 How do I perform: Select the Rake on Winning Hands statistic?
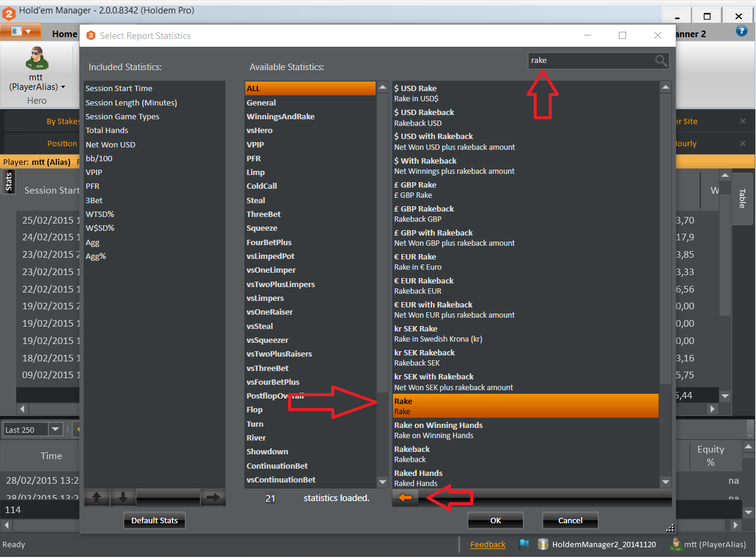(x=525, y=430)
